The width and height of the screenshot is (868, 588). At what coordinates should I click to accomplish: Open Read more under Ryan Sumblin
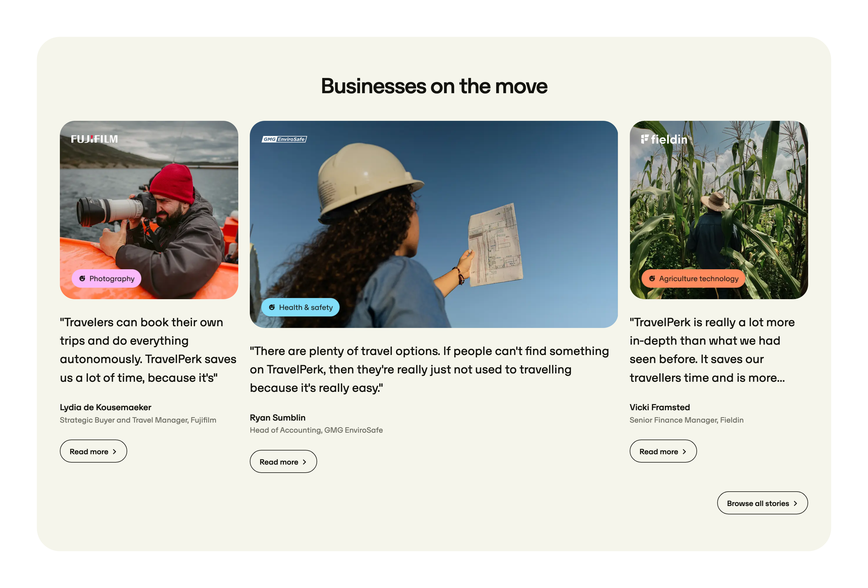click(283, 462)
